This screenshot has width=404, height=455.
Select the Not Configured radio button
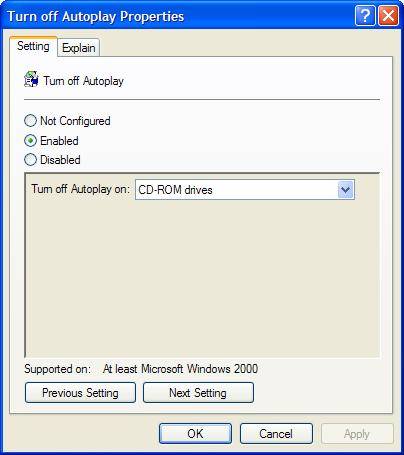click(x=30, y=121)
